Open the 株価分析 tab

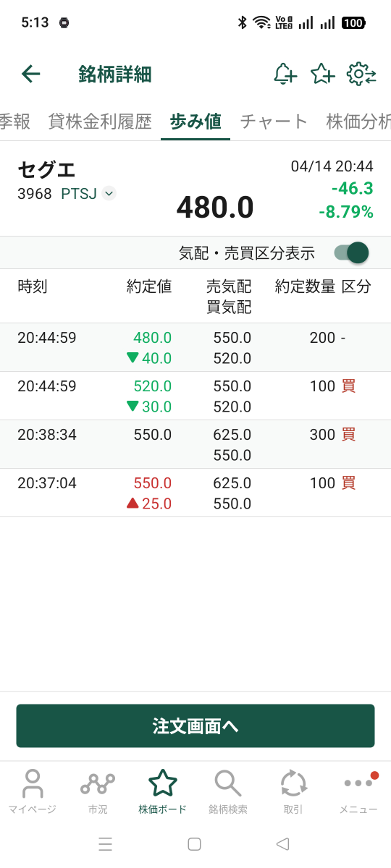[358, 122]
